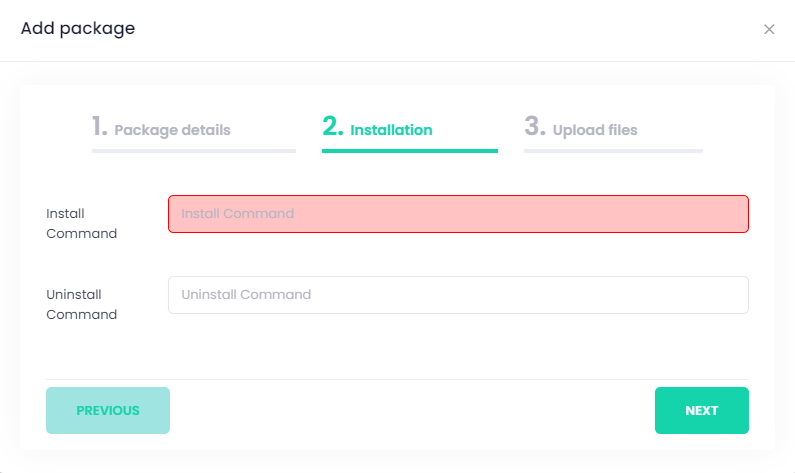Click the Add package dialog title
The height and width of the screenshot is (473, 795).
[x=78, y=29]
